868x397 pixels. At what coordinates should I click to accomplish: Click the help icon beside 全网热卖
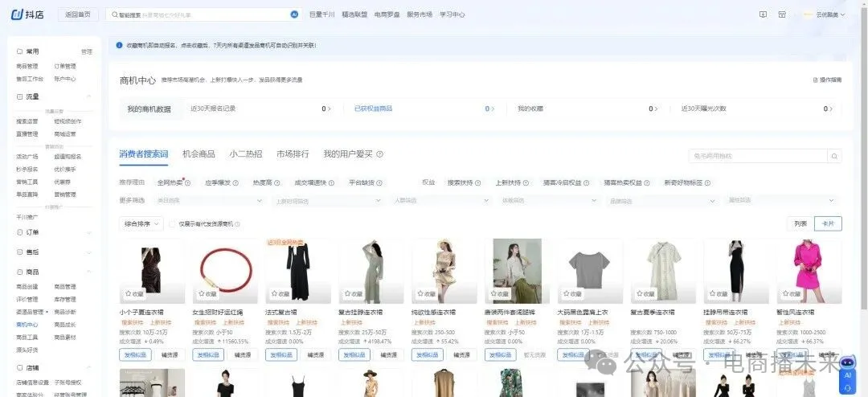point(188,183)
